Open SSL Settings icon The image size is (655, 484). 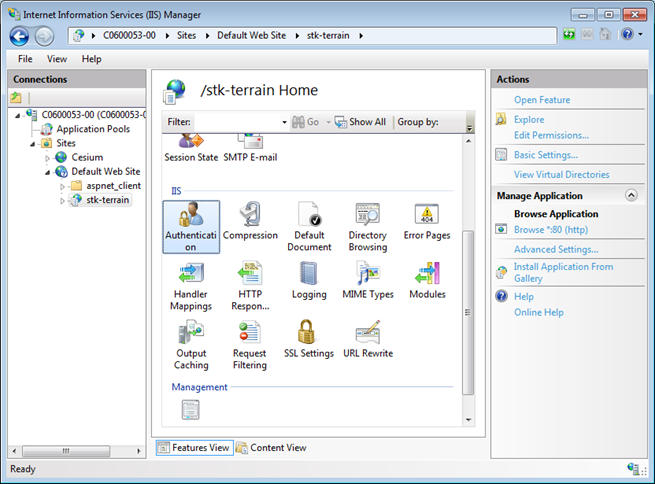pos(309,333)
